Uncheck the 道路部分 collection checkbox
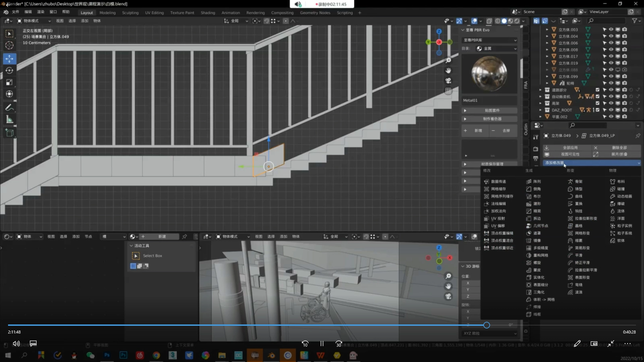The image size is (644, 362). coord(597,90)
